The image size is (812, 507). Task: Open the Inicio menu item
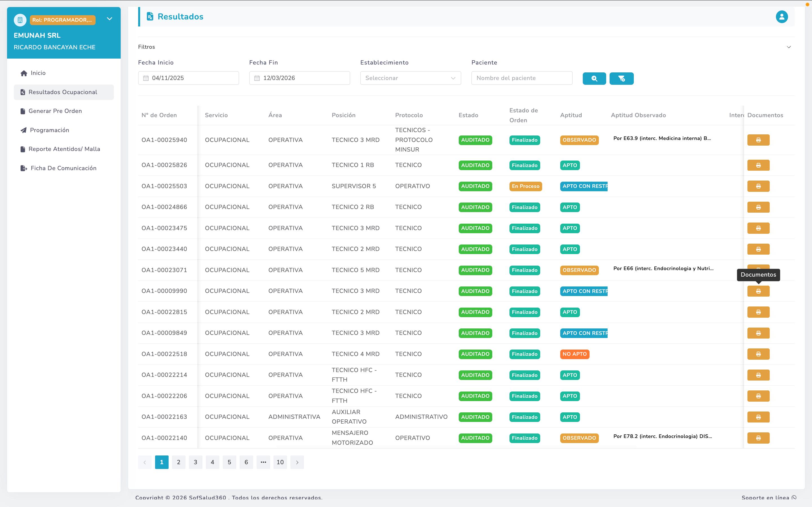click(x=38, y=73)
